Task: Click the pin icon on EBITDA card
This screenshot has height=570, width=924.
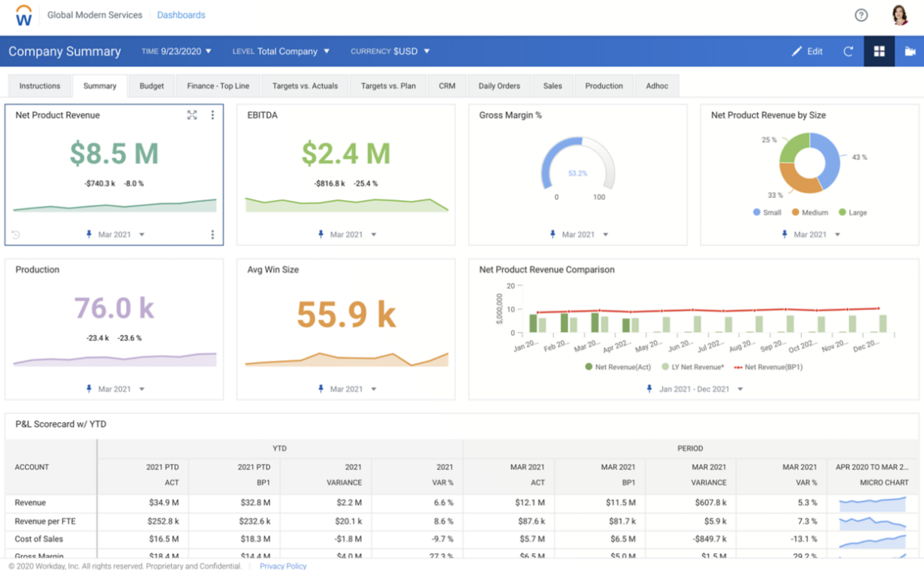Action: (321, 235)
